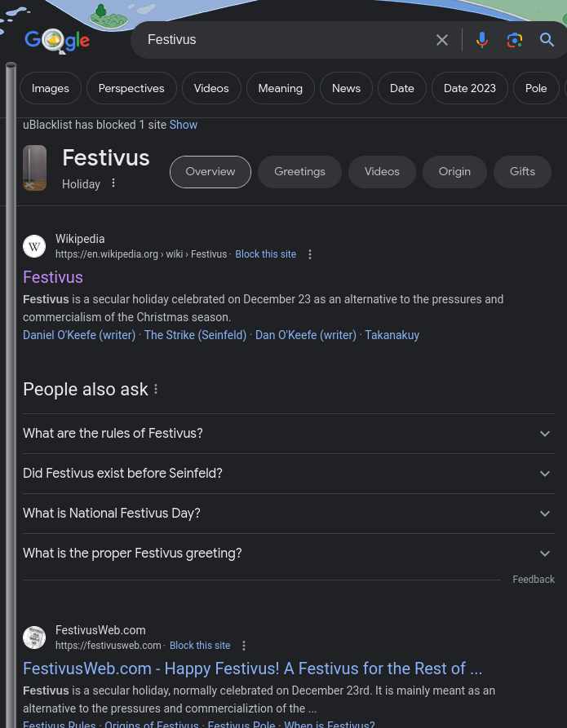Start voice search with microphone icon
The image size is (567, 728).
tap(482, 40)
